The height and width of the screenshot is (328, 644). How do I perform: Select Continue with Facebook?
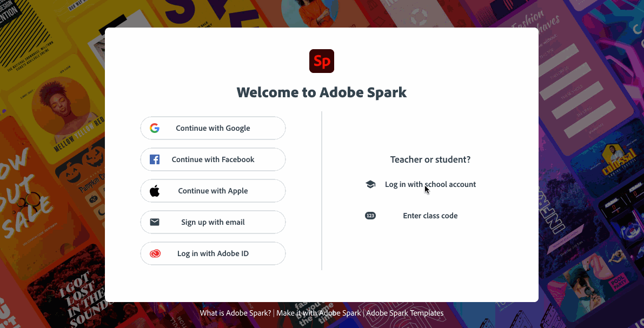coord(213,159)
